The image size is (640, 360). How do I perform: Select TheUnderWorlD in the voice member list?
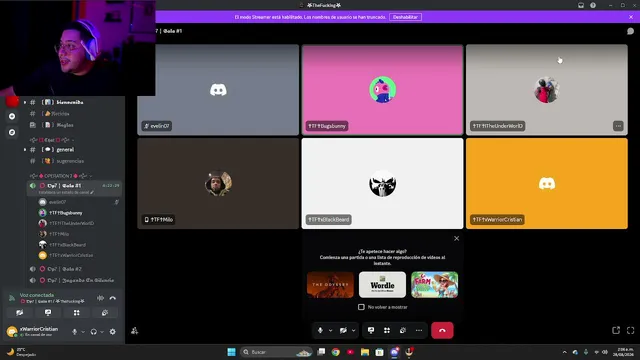pyautogui.click(x=78, y=223)
